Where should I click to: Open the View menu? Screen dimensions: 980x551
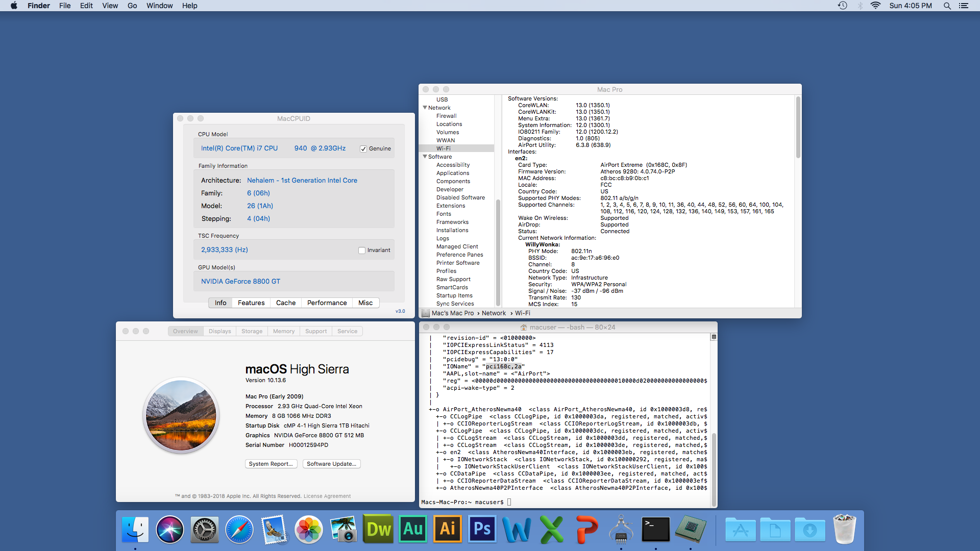(x=110, y=6)
